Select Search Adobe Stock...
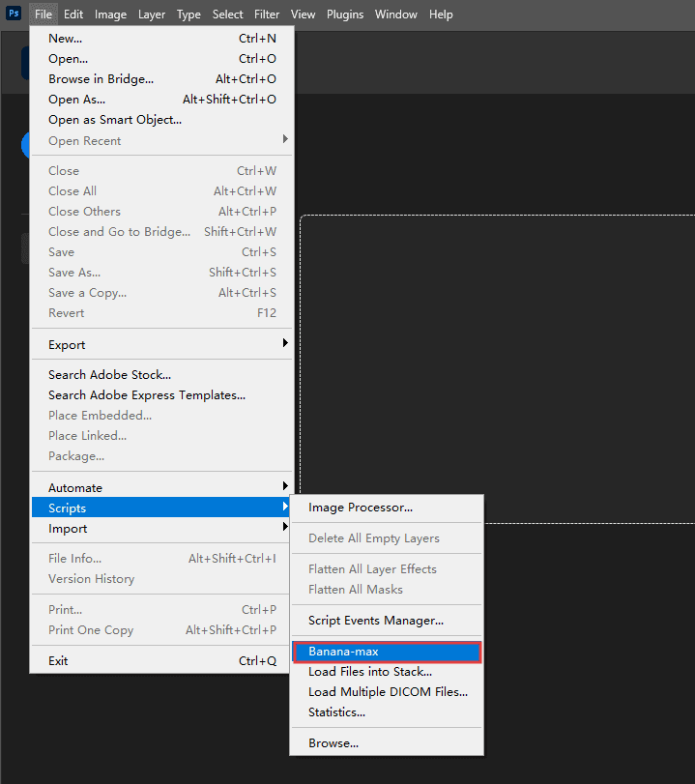This screenshot has height=784, width=695. [161, 374]
